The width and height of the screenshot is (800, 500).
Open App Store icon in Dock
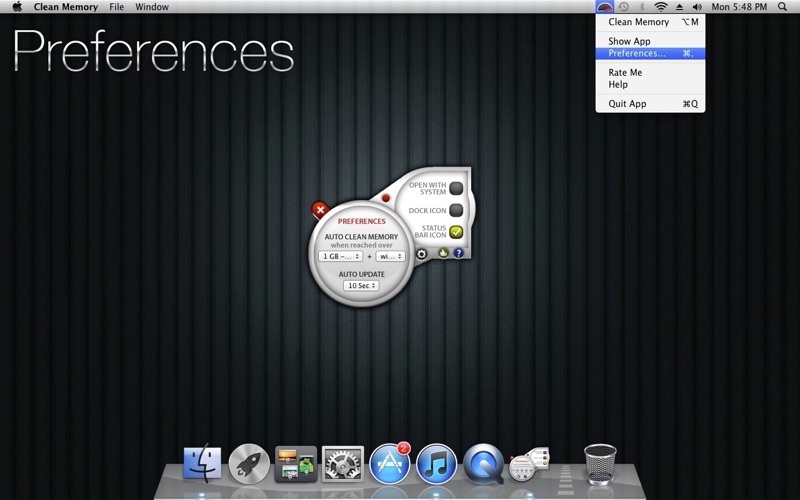click(389, 463)
